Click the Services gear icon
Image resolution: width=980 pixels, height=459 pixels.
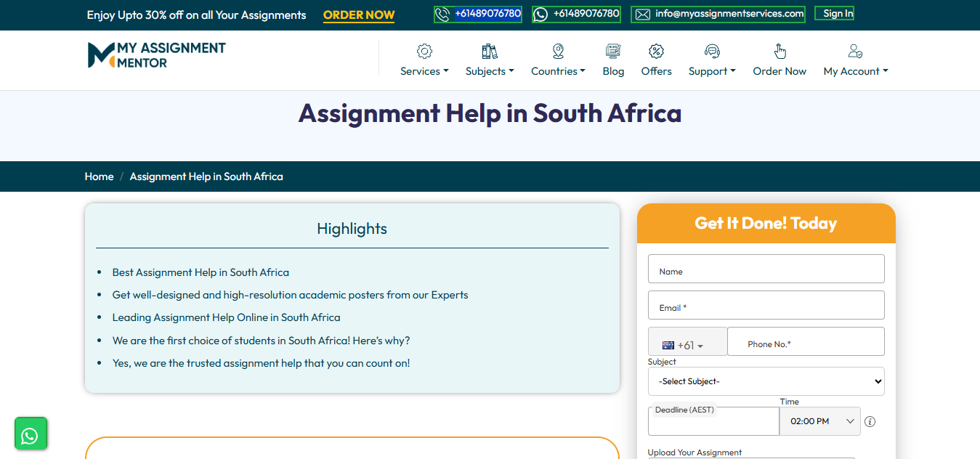tap(424, 51)
